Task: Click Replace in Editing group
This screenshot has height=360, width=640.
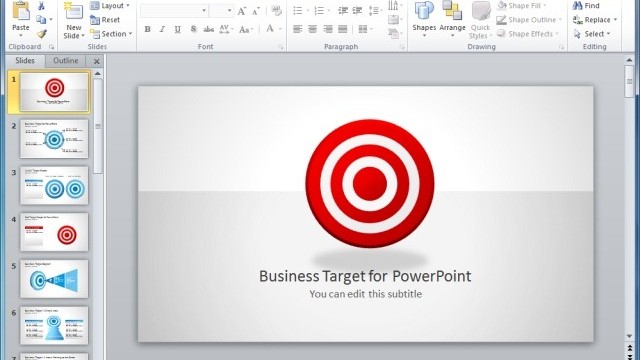Action: point(591,20)
